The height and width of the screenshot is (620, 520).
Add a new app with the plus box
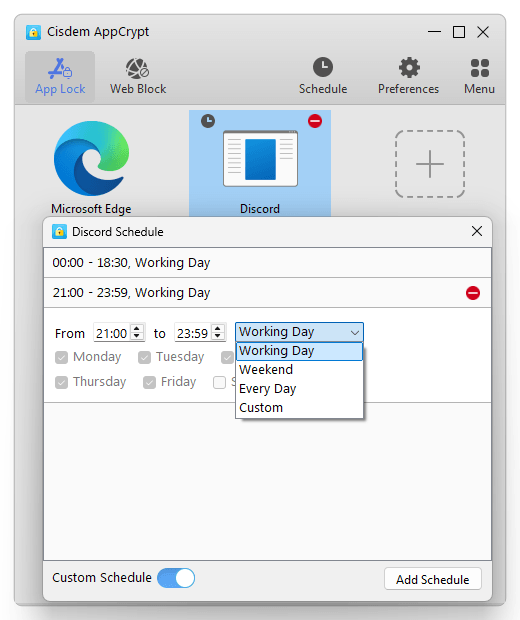pos(430,164)
